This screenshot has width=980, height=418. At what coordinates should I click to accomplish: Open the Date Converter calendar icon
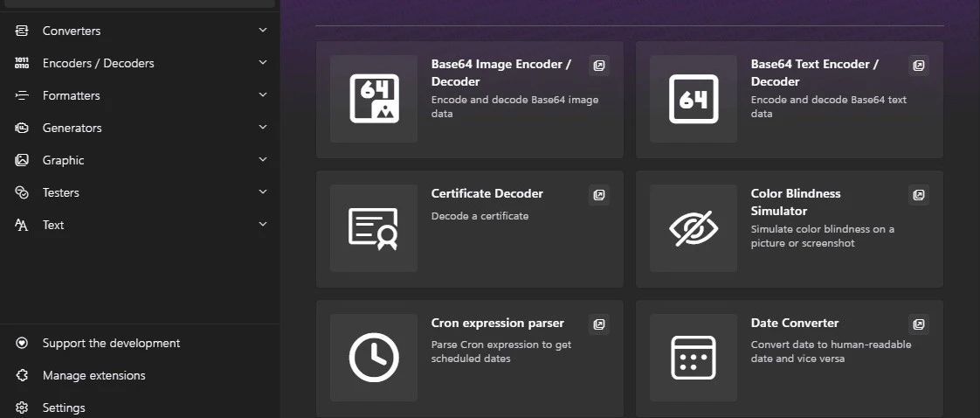pos(694,358)
